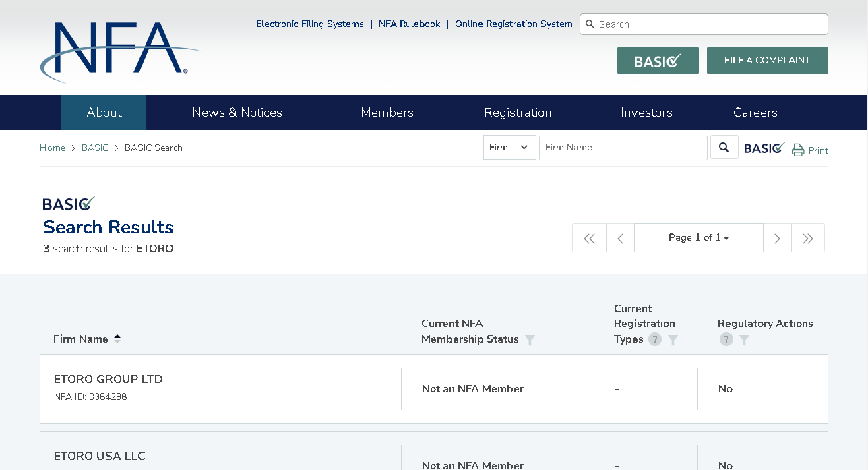The height and width of the screenshot is (470, 868).
Task: Filter by Current Registration Types
Action: tap(673, 340)
